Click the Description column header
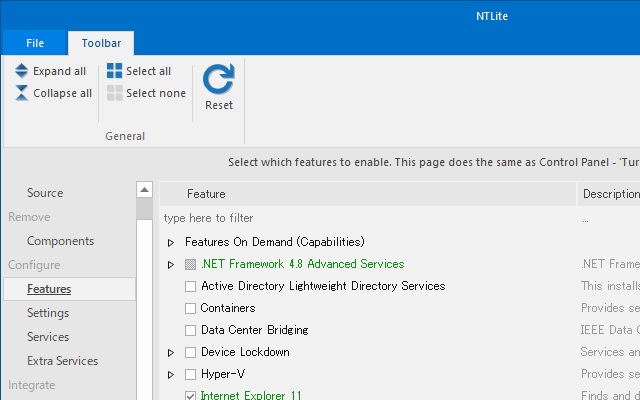640x400 pixels. point(609,194)
